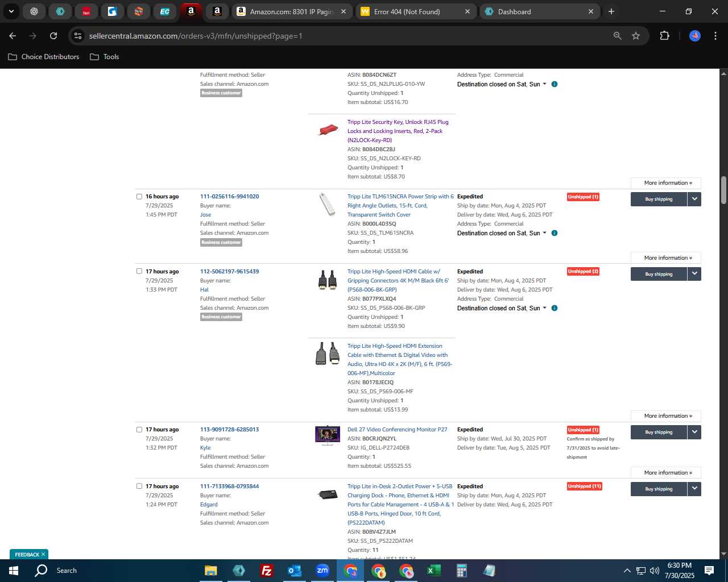Open order link 112-5062197-9615439
The height and width of the screenshot is (582, 728).
pyautogui.click(x=229, y=272)
